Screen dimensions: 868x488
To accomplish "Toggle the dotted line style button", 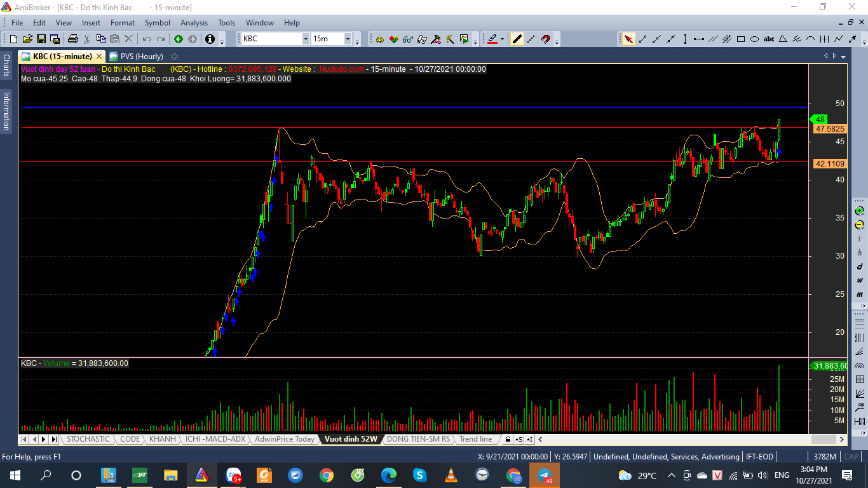I will [531, 39].
